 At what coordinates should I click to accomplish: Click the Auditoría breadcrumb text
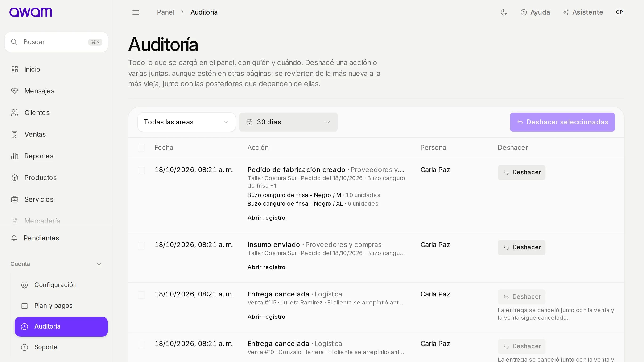coord(204,12)
